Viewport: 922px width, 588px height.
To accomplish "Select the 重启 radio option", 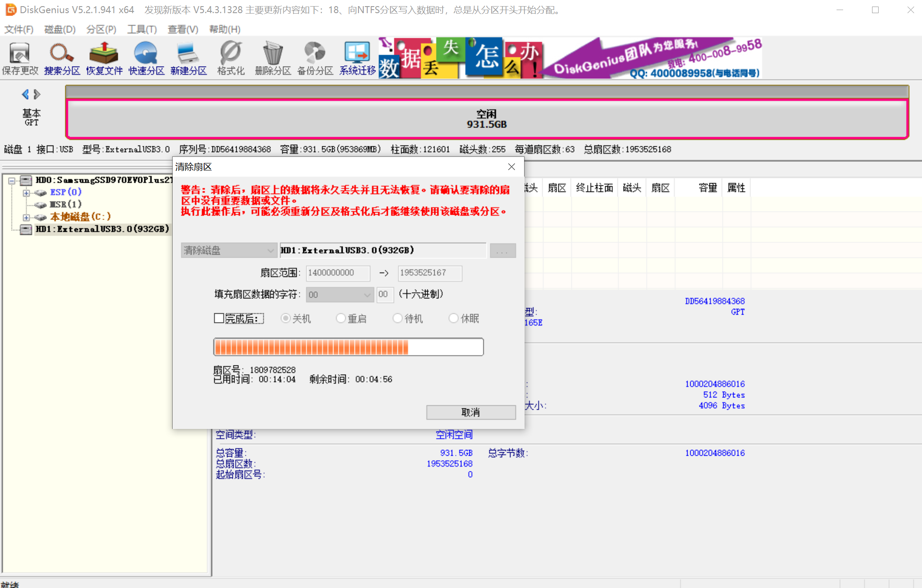I will (340, 318).
